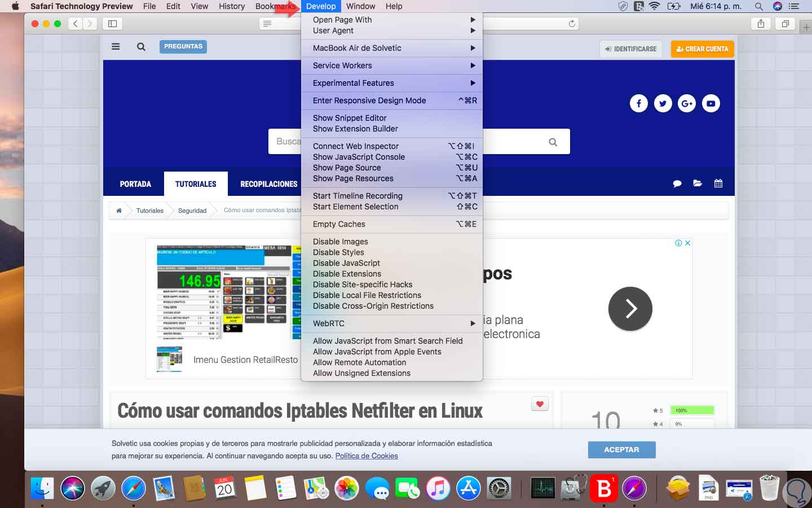The image size is (812, 508).
Task: Toggle Allow Remote Automation
Action: coord(392,362)
